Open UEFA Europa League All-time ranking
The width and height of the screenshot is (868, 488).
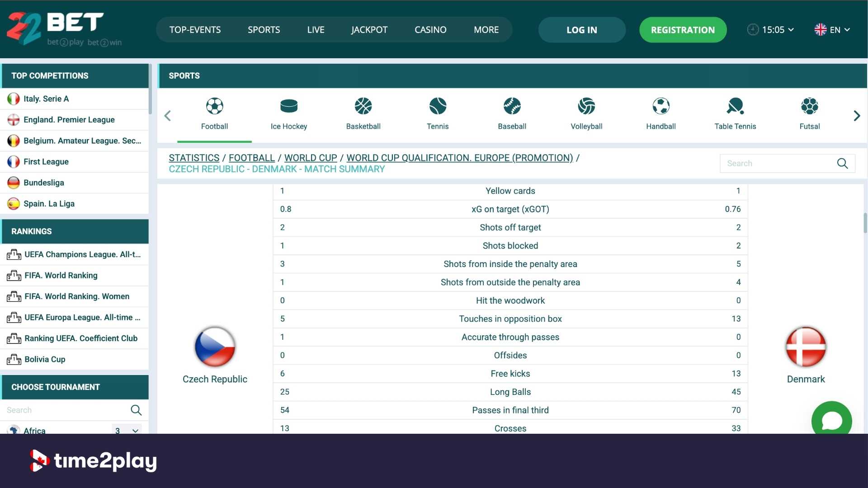pyautogui.click(x=75, y=317)
